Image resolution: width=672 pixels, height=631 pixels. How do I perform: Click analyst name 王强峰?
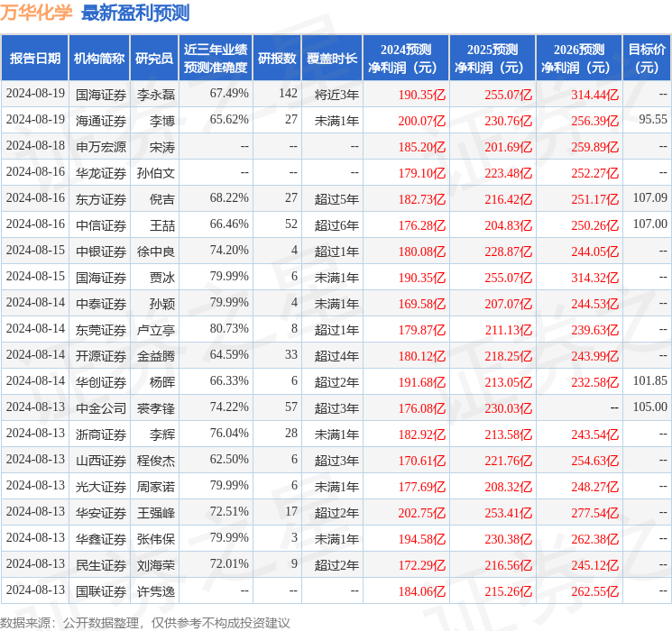[155, 513]
